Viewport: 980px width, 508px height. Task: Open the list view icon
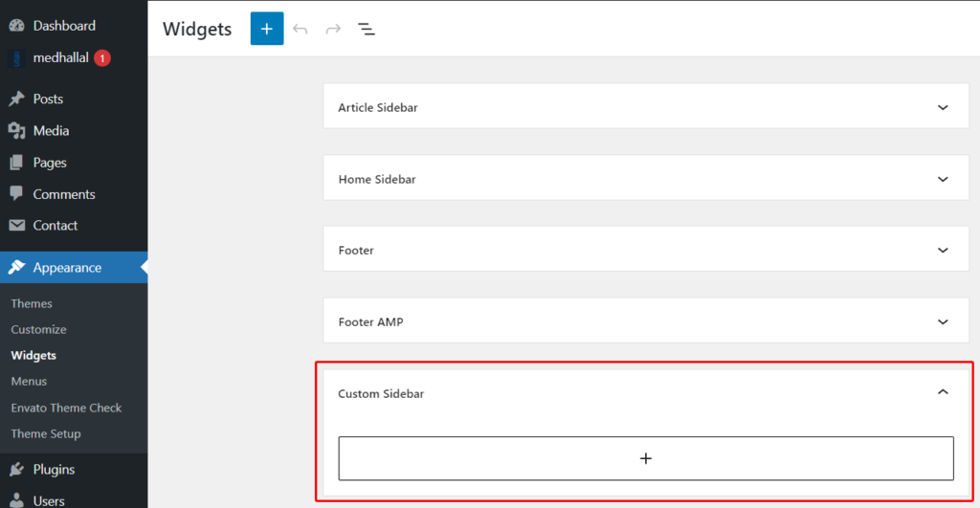pyautogui.click(x=367, y=29)
